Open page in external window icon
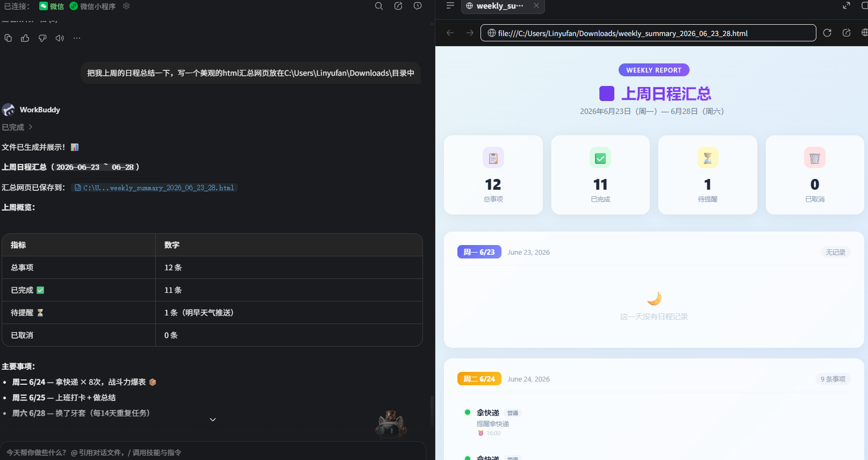The image size is (868, 460). (x=847, y=33)
